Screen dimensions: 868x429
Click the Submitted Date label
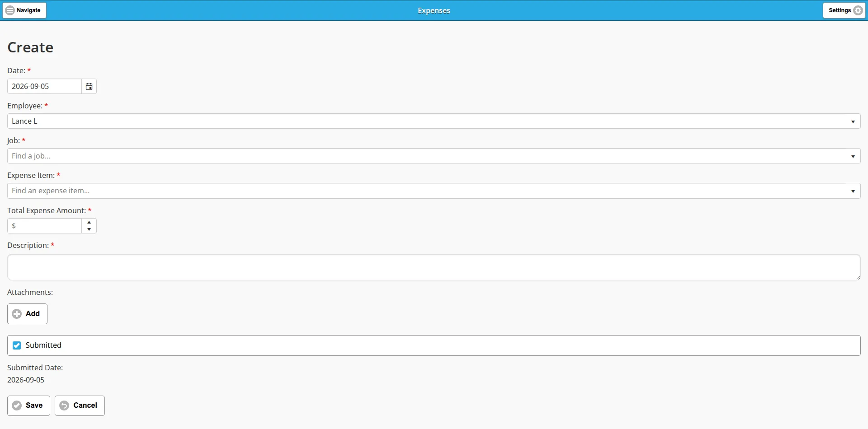click(x=35, y=368)
